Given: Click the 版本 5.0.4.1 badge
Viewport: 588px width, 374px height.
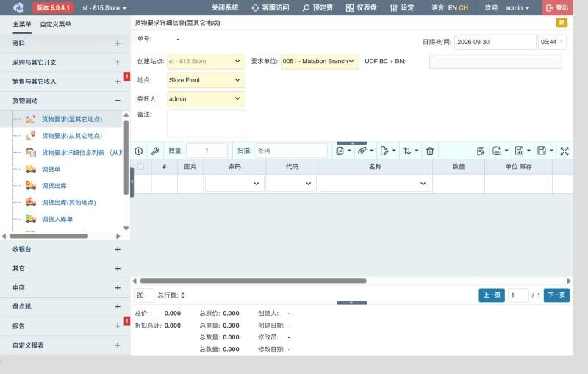Looking at the screenshot, I should point(53,7).
